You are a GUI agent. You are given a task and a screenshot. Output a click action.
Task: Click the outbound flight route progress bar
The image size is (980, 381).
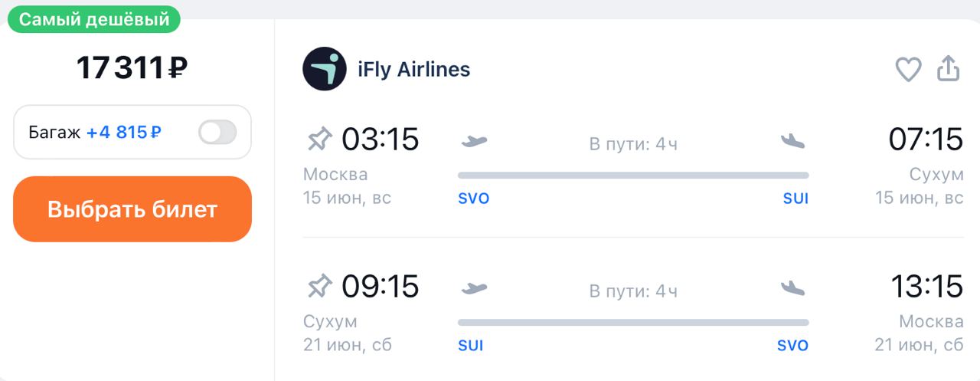pos(633,176)
